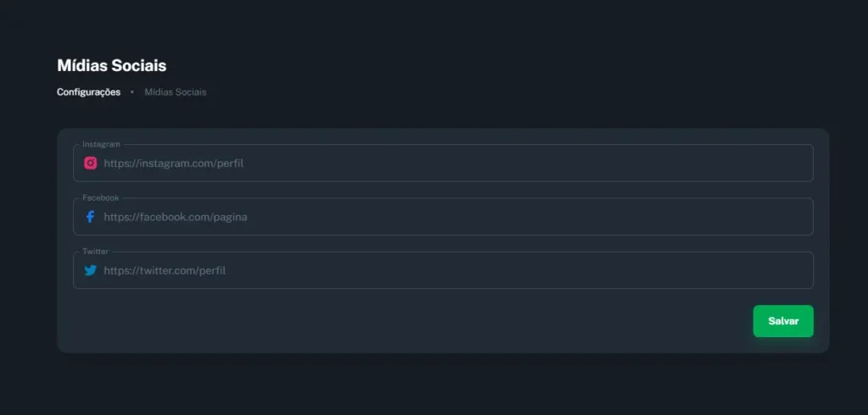Focus the Instagram profile URL field
868x415 pixels.
[x=442, y=163]
